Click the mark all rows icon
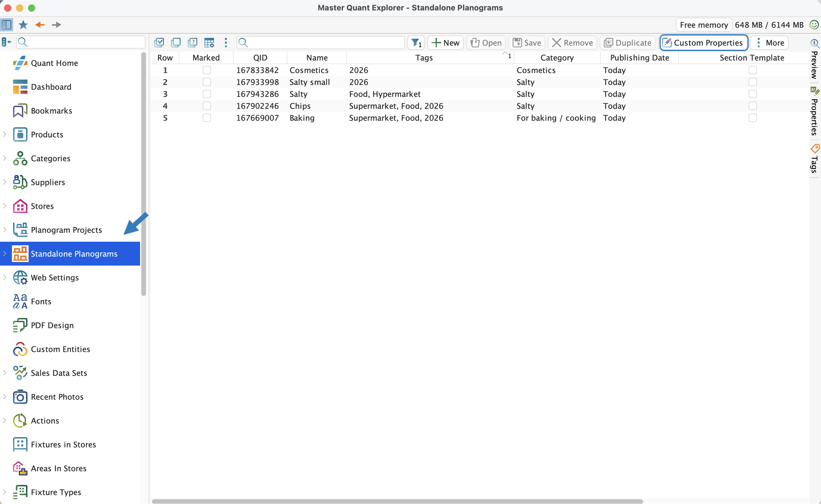Screen dimensions: 821x504 click(x=159, y=43)
